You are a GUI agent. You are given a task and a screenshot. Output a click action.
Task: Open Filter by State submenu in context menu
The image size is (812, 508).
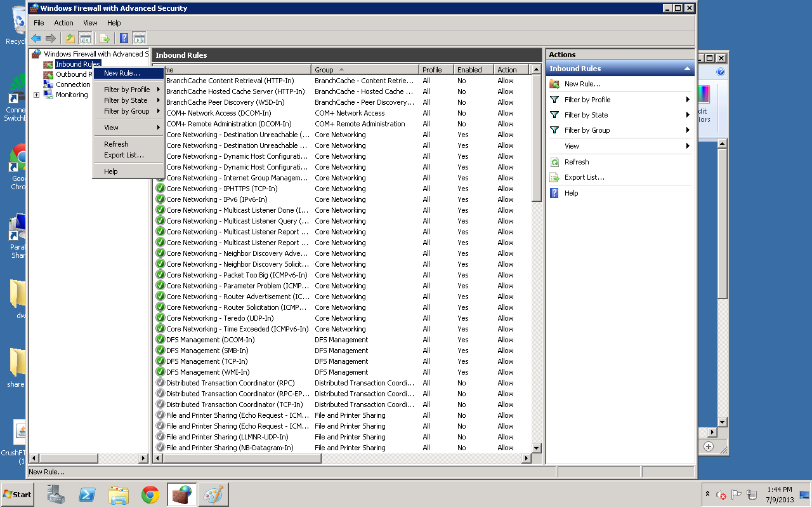(129, 100)
